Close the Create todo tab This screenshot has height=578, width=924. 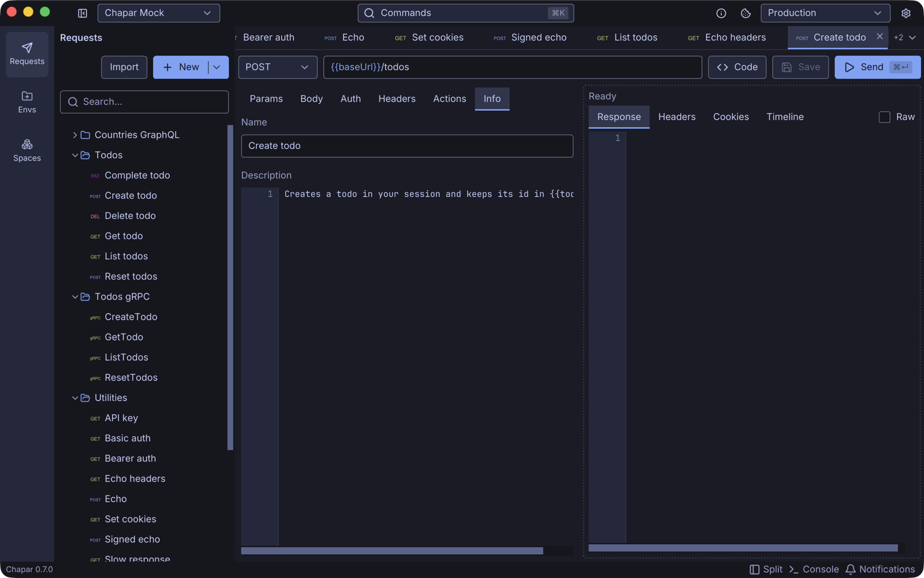click(880, 36)
